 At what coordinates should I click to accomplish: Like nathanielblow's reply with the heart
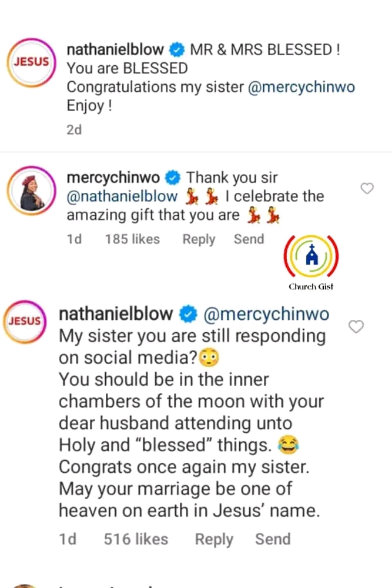pos(356,326)
